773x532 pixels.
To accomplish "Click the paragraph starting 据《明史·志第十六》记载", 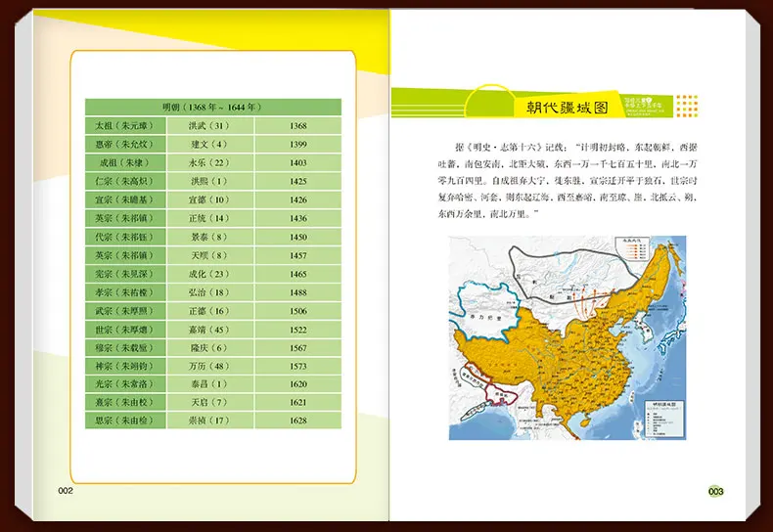I will [568, 181].
